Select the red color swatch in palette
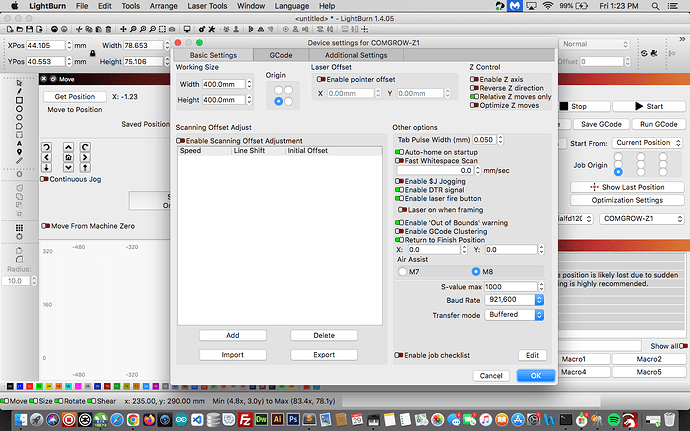The width and height of the screenshot is (690, 431). click(x=29, y=387)
